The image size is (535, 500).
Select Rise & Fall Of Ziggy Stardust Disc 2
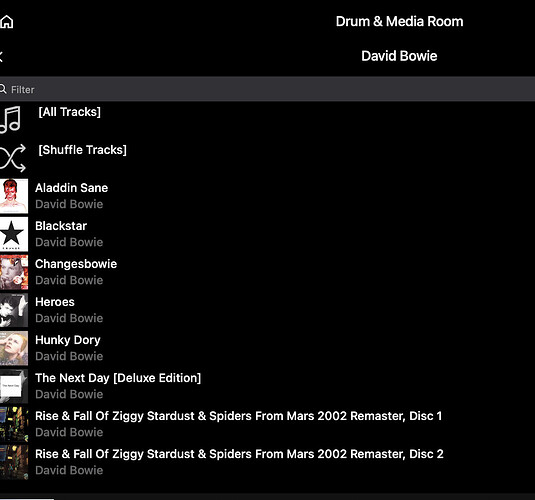point(239,454)
